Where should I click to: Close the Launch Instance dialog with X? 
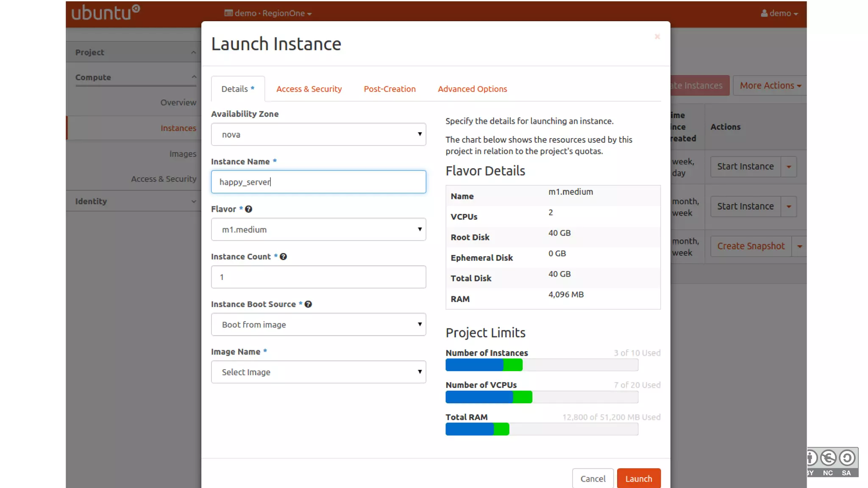pos(657,37)
